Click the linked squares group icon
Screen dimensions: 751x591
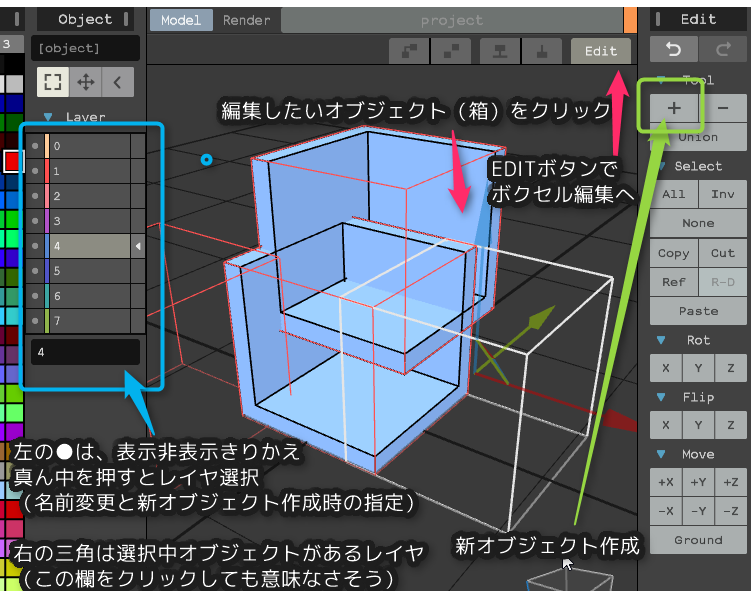pos(409,51)
